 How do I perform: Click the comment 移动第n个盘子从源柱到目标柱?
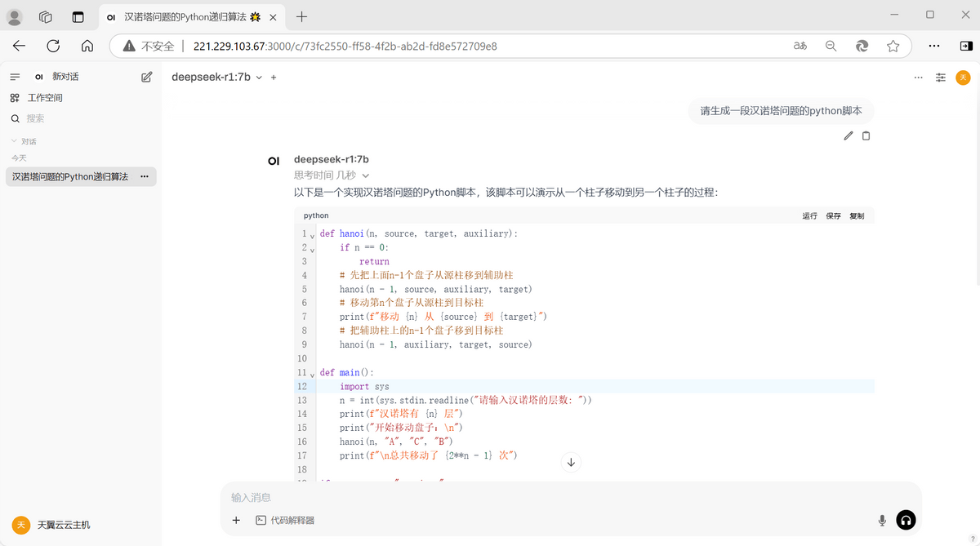412,303
